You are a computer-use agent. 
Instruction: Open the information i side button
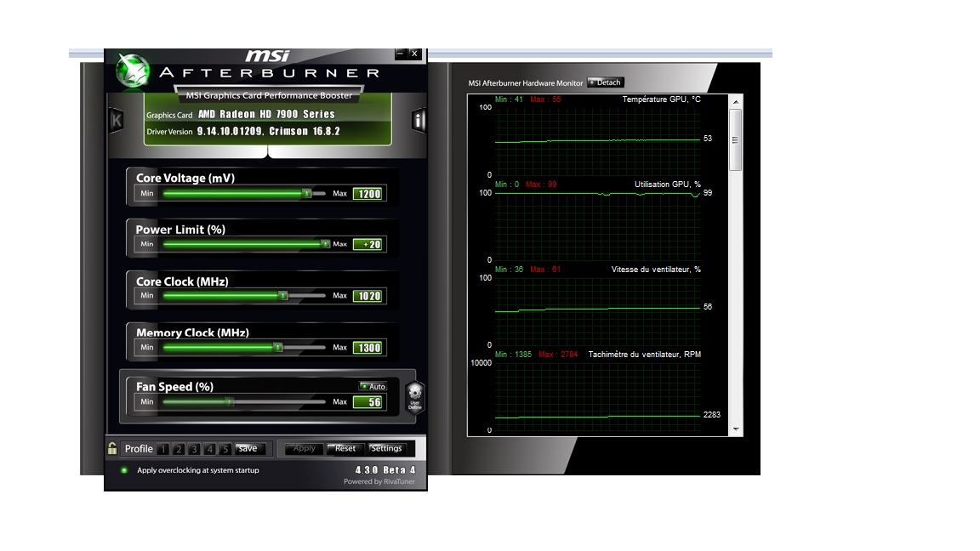[419, 120]
